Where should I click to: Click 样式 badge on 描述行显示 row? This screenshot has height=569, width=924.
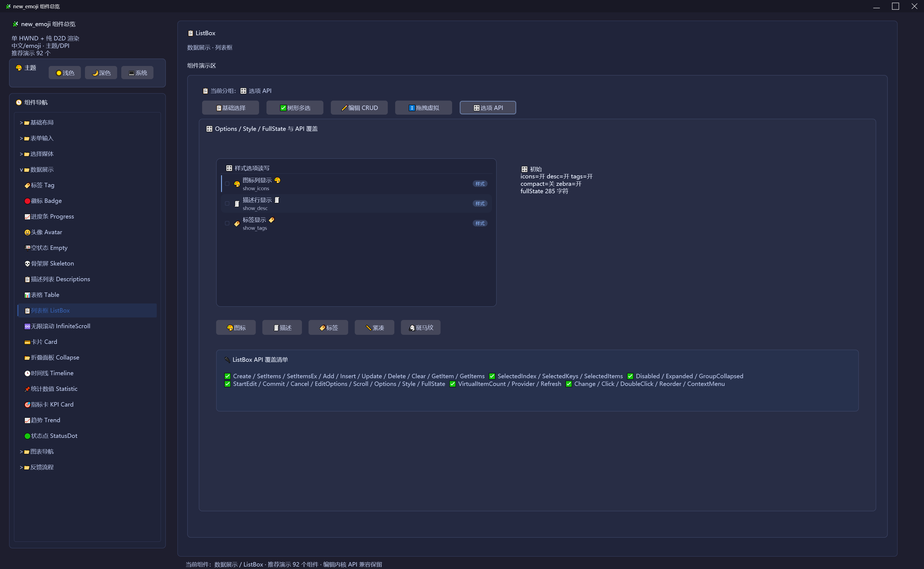pos(480,204)
